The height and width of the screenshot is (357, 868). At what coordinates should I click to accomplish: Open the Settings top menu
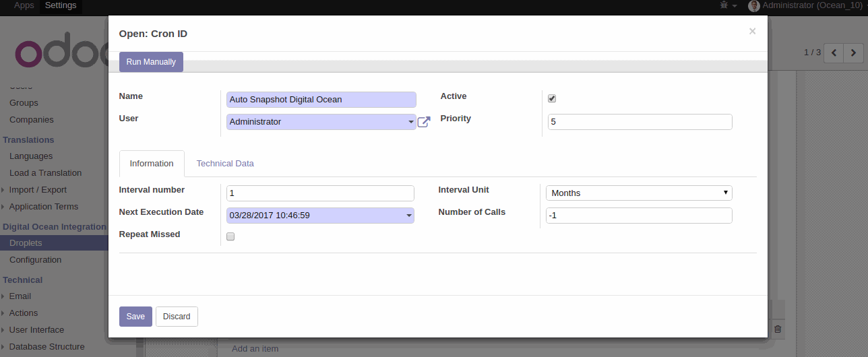pos(61,5)
